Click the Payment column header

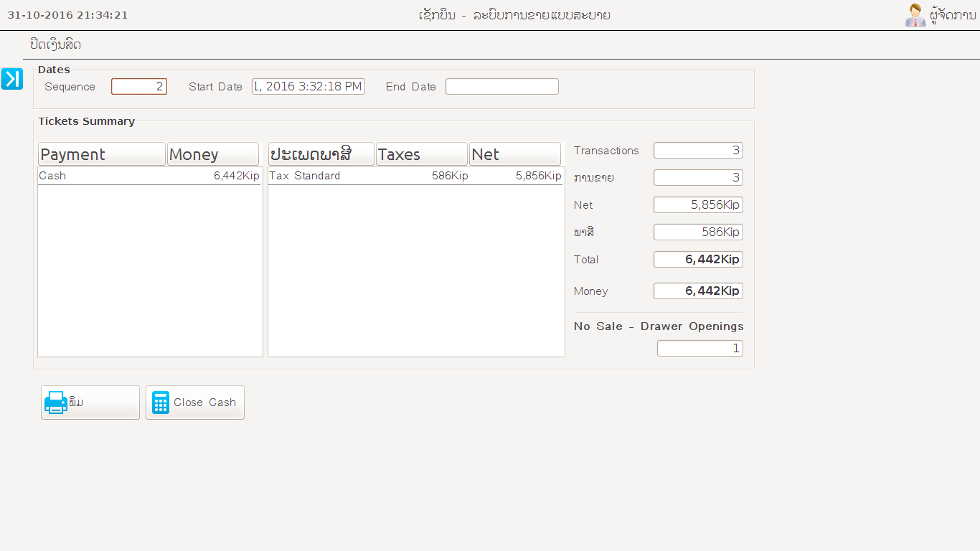(x=101, y=154)
